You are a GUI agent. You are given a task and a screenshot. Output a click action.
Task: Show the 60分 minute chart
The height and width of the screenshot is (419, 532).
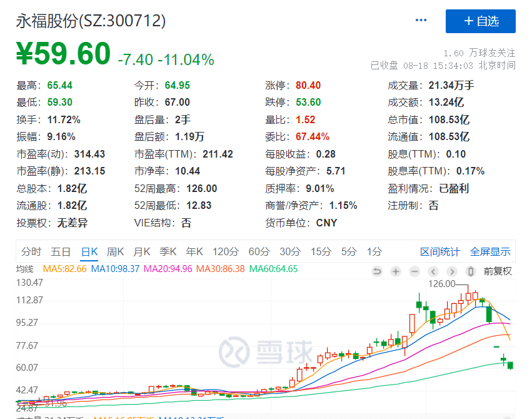pos(259,252)
